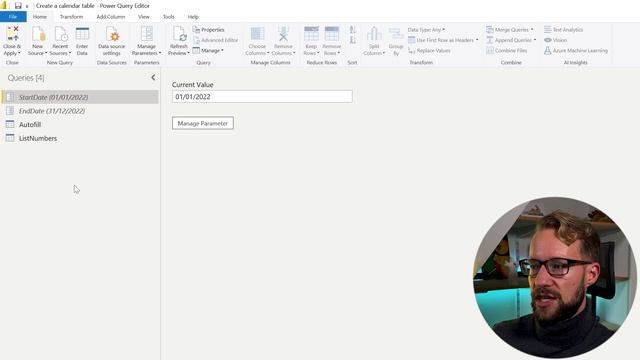Click the Manage Parameters icon

pos(147,34)
